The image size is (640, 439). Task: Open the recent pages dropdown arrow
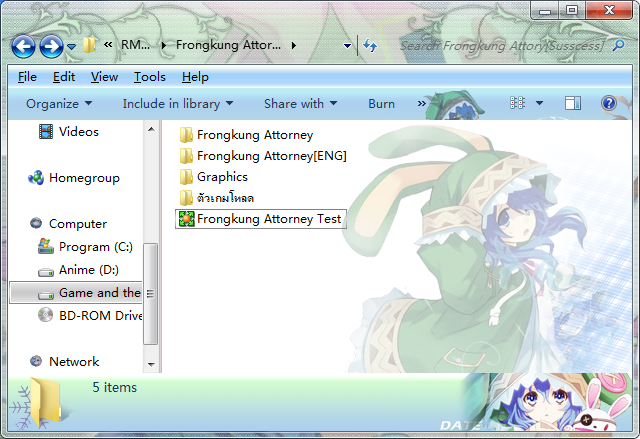71,47
